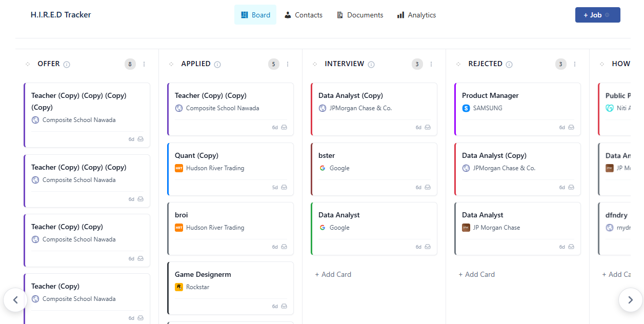Click the Rockstar logo on Game Designerm card
This screenshot has height=324, width=644.
[x=179, y=287]
